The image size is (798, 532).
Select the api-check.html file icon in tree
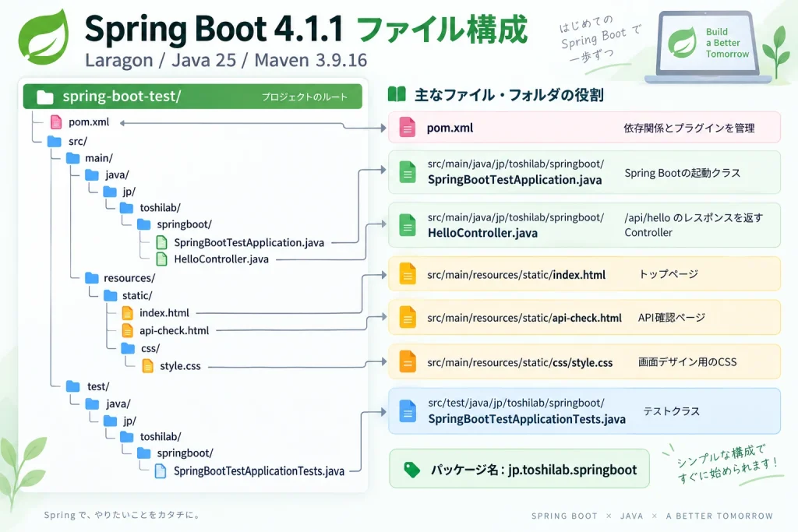[x=127, y=330]
